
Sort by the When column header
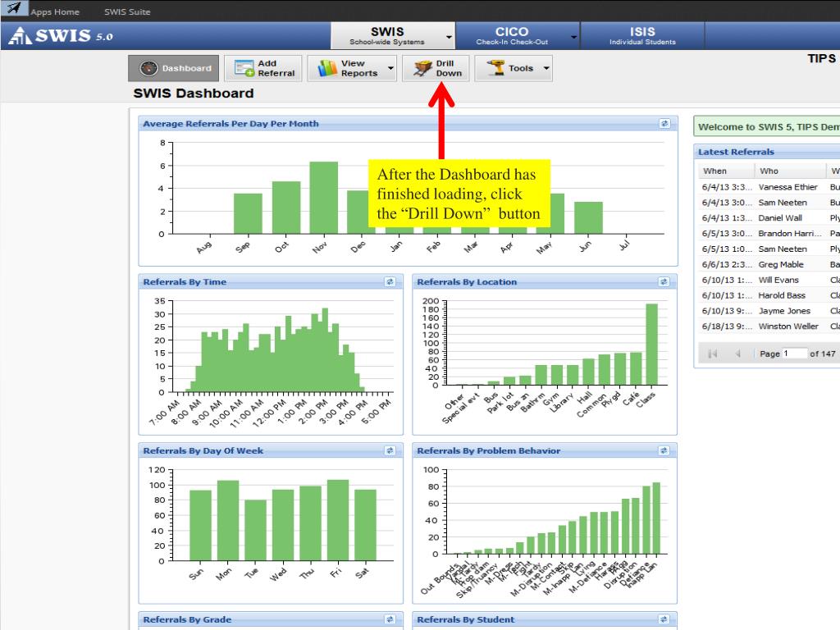(x=725, y=171)
